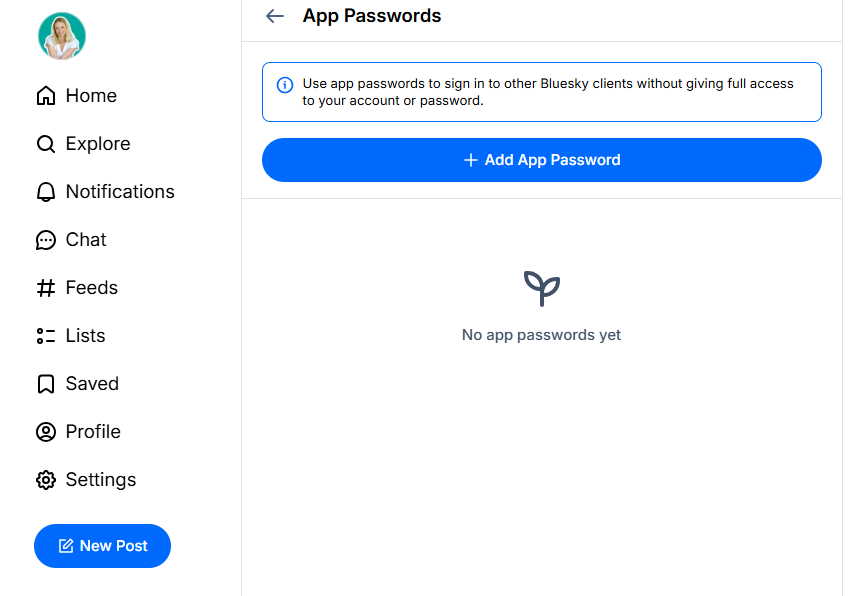The width and height of the screenshot is (857, 596).
Task: Click the plus sign inside Add App Password
Action: coord(469,159)
